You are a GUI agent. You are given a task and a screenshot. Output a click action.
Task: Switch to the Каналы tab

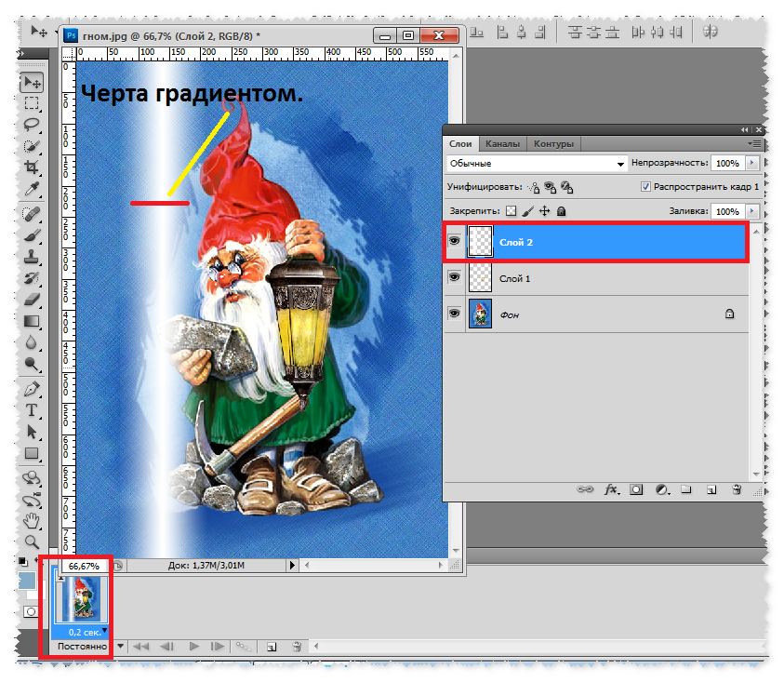[x=502, y=144]
